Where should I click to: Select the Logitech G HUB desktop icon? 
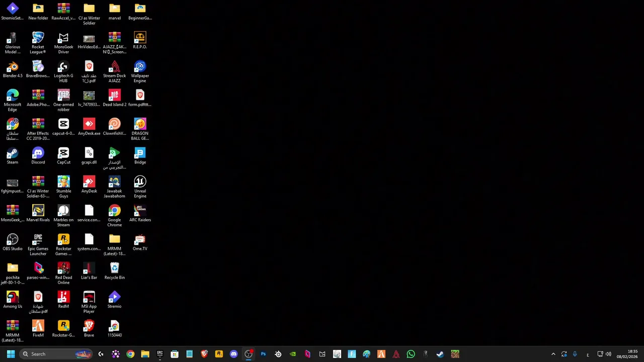(x=63, y=72)
